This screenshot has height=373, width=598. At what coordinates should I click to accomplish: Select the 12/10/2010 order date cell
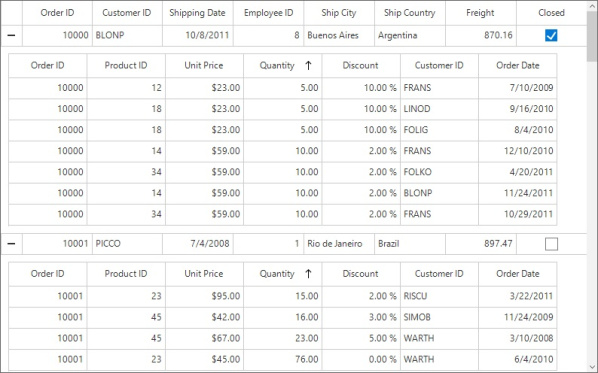click(x=518, y=151)
